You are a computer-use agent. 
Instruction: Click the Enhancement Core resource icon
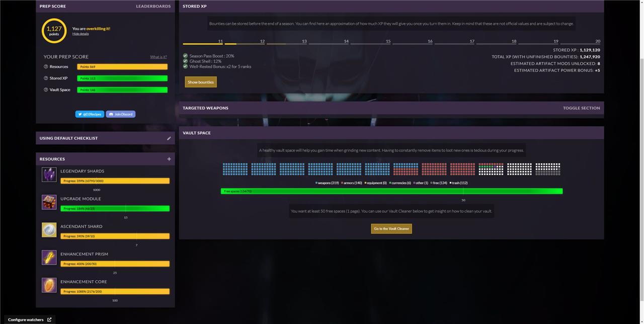(x=49, y=285)
